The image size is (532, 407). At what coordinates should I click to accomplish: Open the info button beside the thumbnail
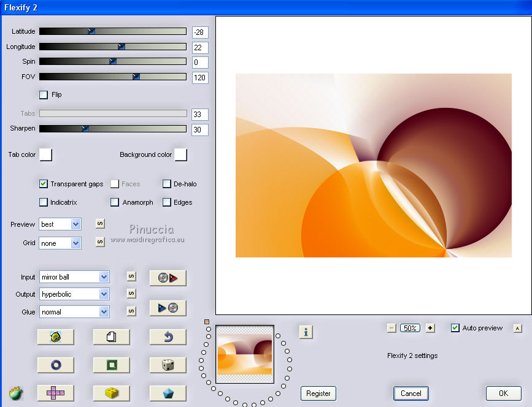click(x=306, y=332)
